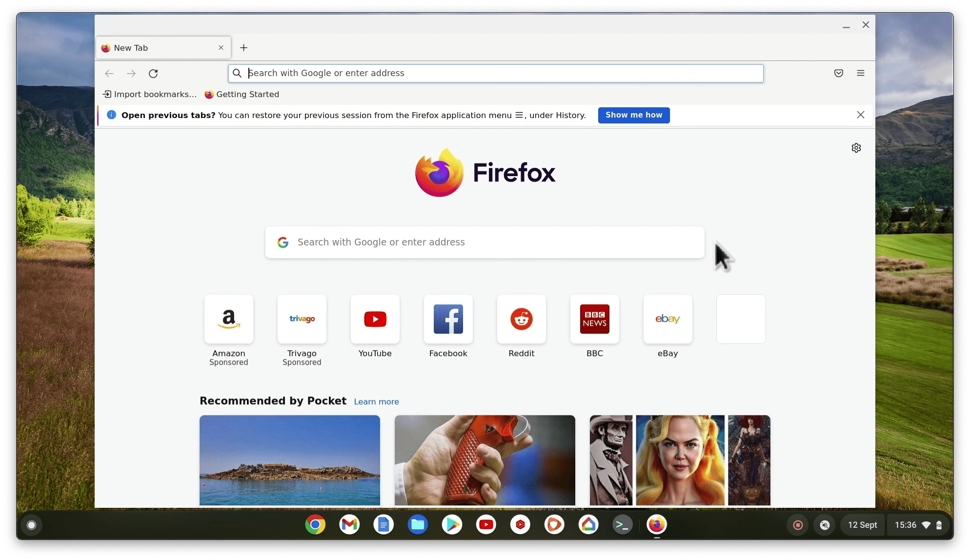This screenshot has height=560, width=970.
Task: Open the Save to Pocket icon
Action: (839, 73)
